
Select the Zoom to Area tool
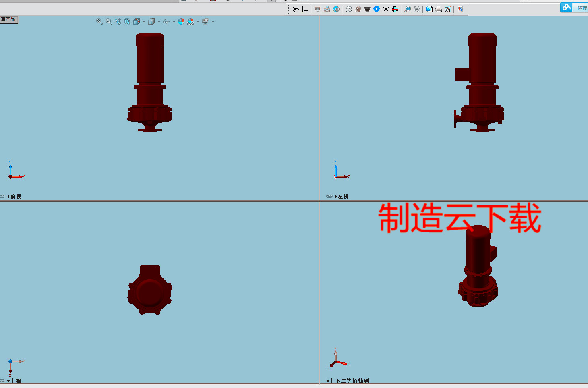108,21
